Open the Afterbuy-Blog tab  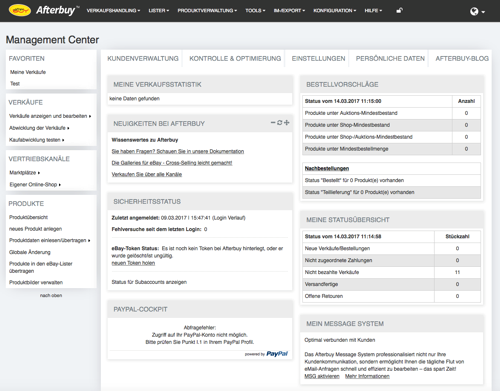click(462, 59)
